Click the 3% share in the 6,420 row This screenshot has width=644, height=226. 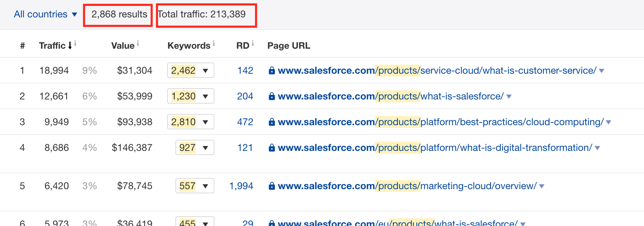[89, 186]
